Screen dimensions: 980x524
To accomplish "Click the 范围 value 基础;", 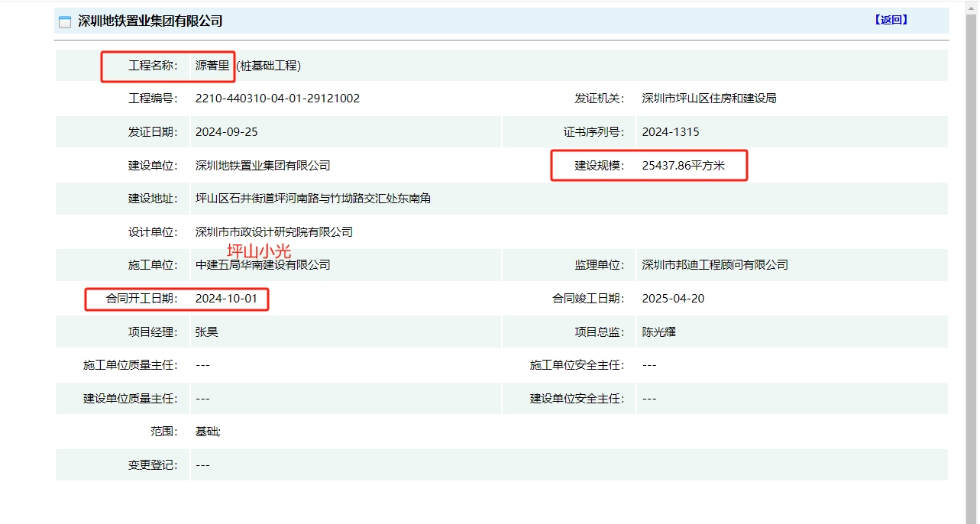I will click(x=208, y=432).
